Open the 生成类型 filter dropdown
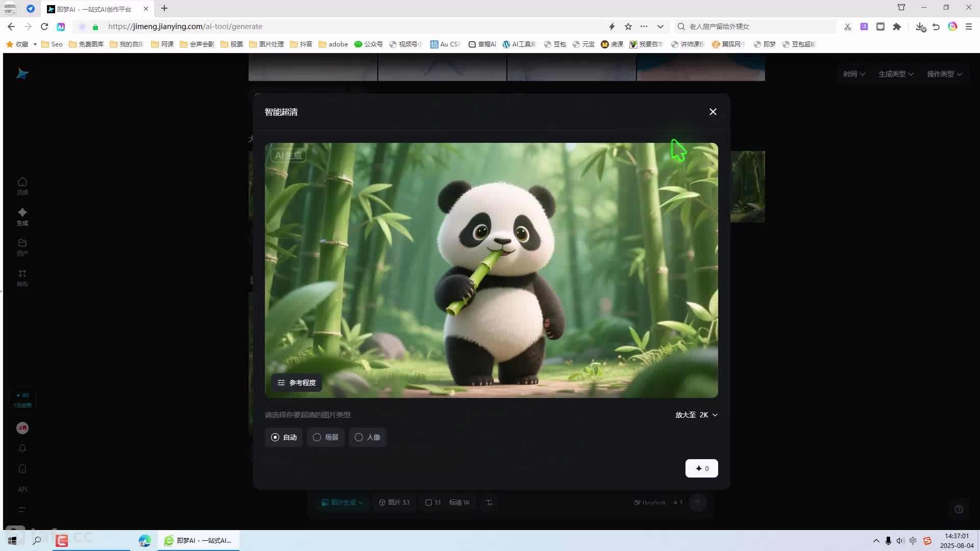980x551 pixels. point(895,74)
